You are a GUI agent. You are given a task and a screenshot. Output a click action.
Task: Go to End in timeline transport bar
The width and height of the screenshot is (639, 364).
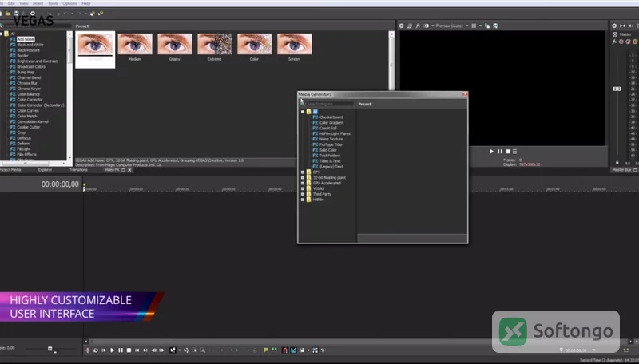pos(145,350)
